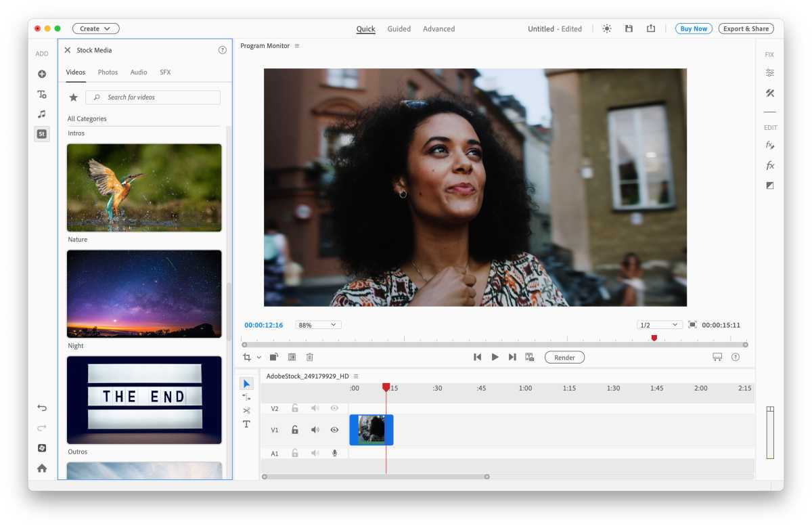
Task: Switch to the Advanced editing mode tab
Action: click(438, 28)
